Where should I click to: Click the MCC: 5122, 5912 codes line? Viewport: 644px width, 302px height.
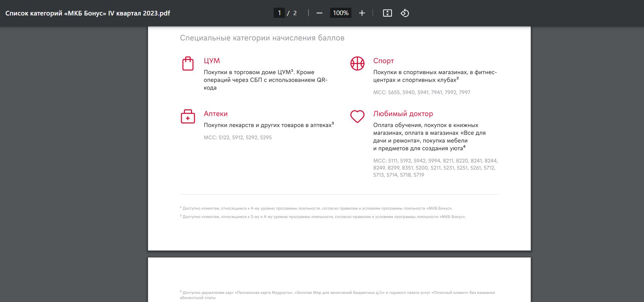point(238,137)
